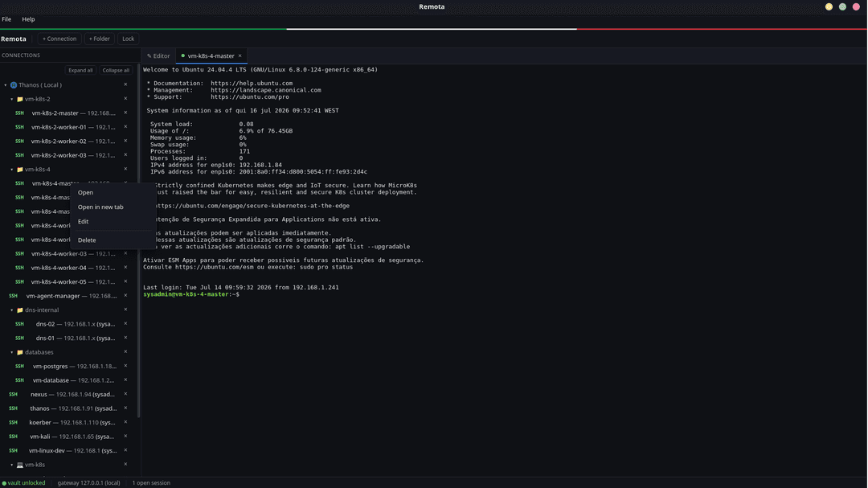Select the vm-k8s-4-worker-05 connection row

tap(68, 282)
